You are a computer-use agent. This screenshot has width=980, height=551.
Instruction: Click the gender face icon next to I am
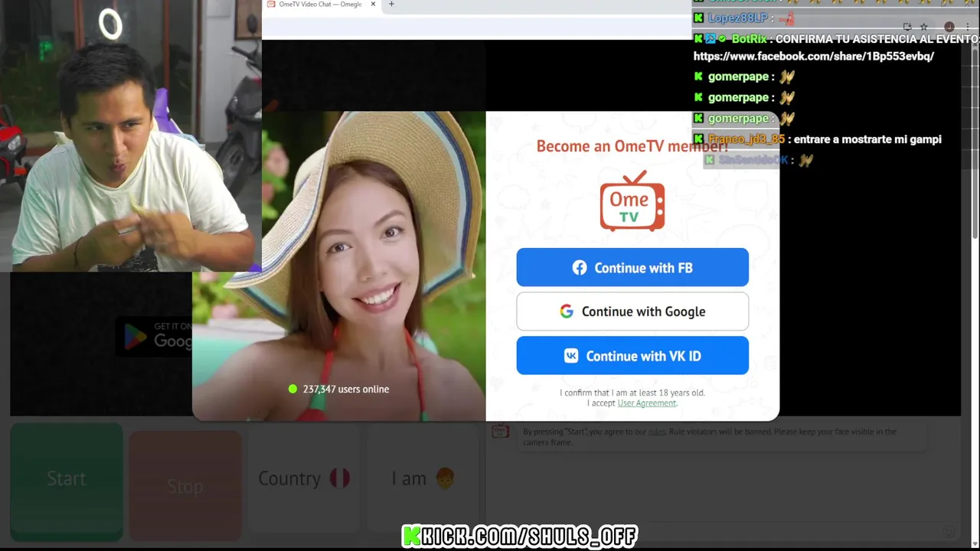point(445,478)
